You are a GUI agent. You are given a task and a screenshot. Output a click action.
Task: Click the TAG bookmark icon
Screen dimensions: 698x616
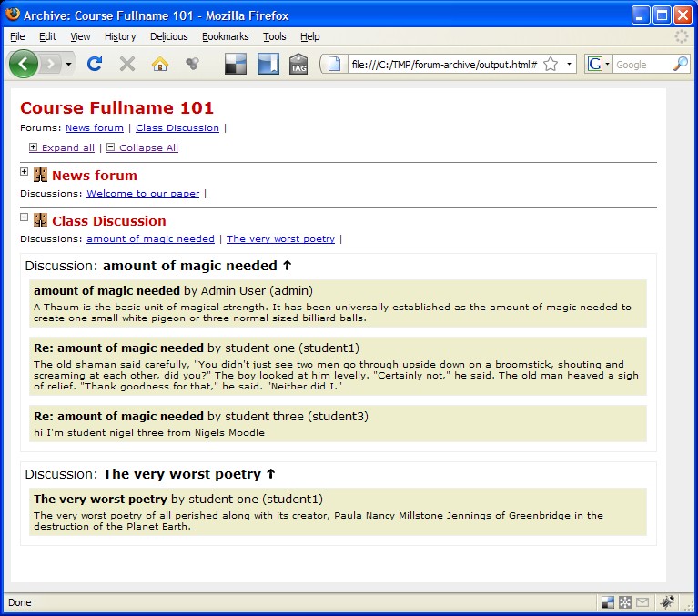click(x=298, y=64)
